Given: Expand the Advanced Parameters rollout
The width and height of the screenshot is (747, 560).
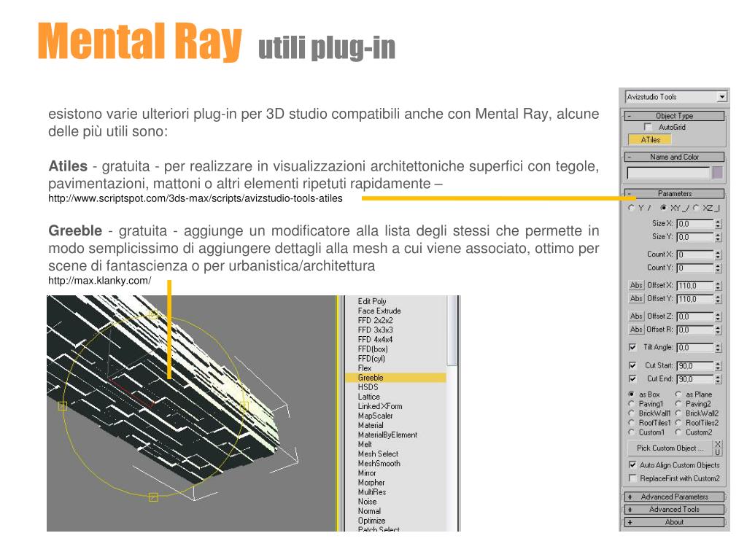Looking at the screenshot, I should 675,497.
